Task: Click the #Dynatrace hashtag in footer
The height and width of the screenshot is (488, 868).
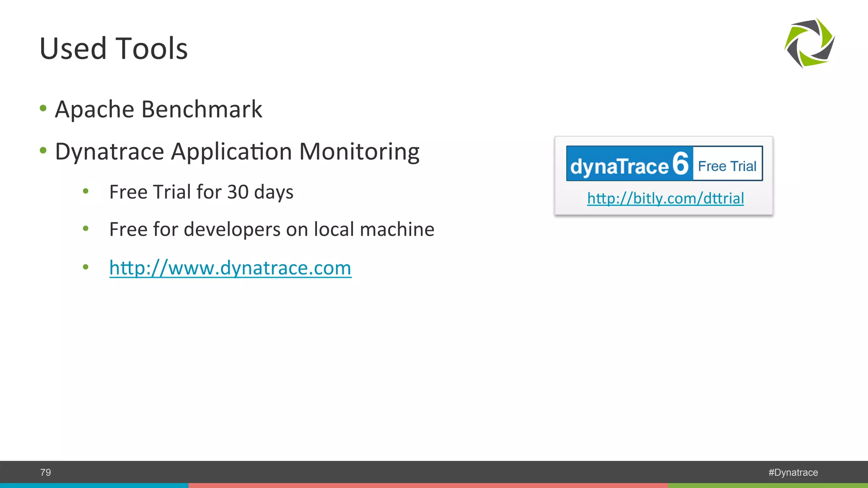Action: [793, 472]
